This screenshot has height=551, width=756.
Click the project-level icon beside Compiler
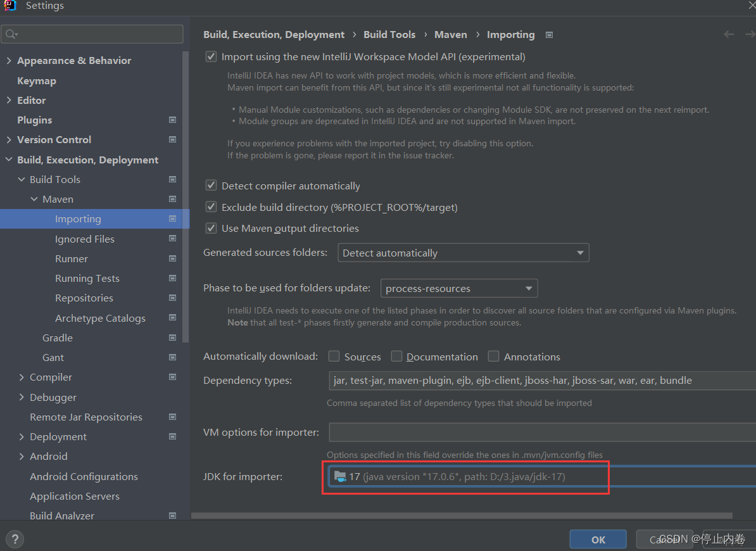point(173,377)
